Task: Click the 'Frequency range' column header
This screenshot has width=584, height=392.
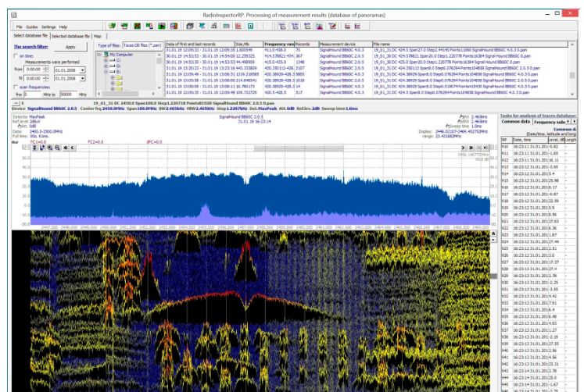Action: [x=278, y=44]
